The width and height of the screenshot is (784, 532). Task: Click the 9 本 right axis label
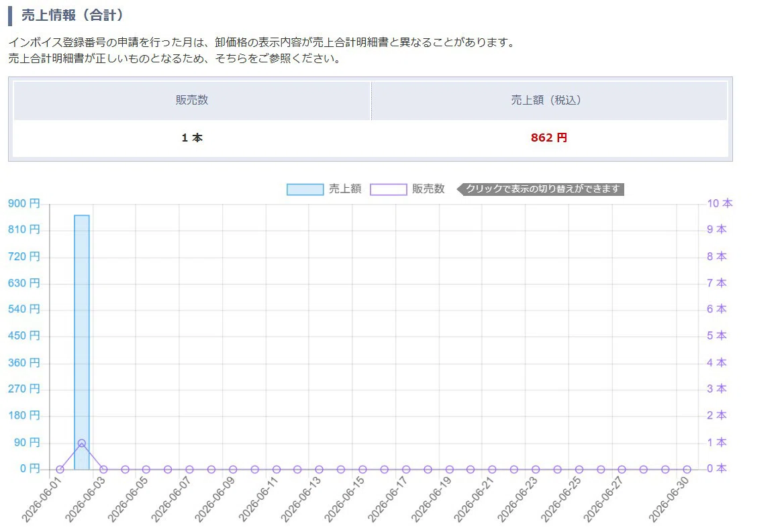[x=716, y=229]
